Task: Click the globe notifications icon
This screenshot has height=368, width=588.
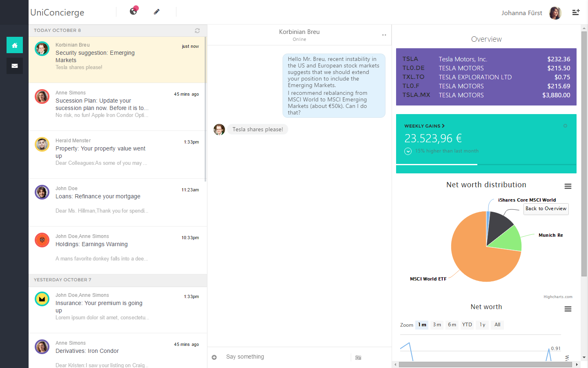Action: click(134, 11)
